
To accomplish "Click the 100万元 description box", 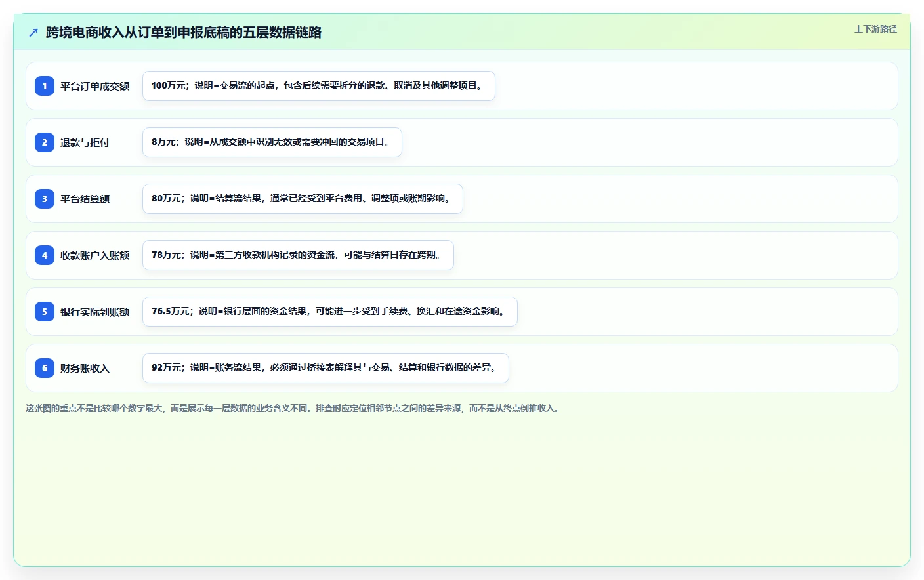I will pos(319,86).
